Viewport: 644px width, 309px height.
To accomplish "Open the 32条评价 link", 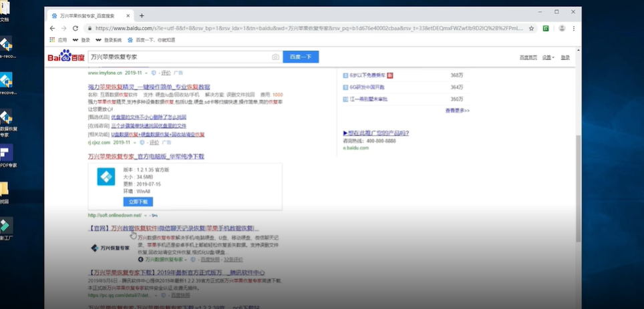I will tap(233, 260).
